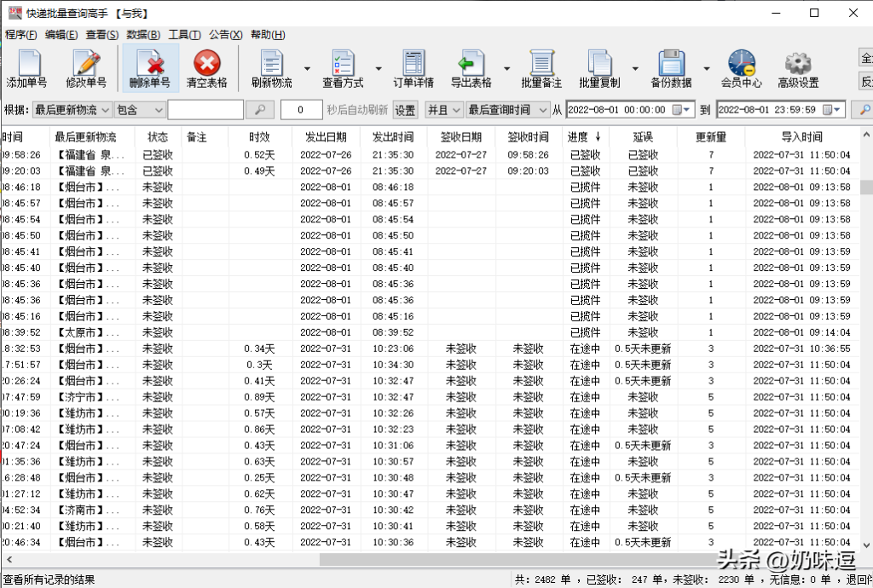Sort by the 签收日期 column header
The image size is (873, 588).
461,137
